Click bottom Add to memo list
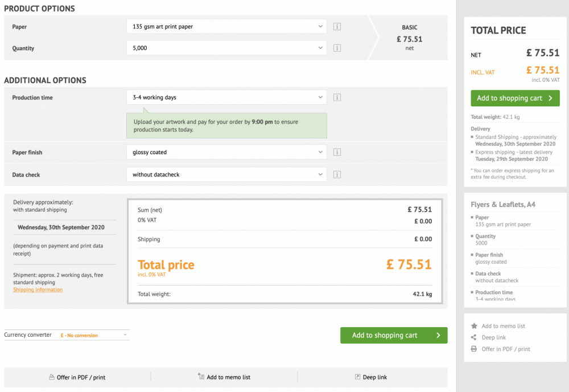This screenshot has height=392, width=569. (x=224, y=377)
